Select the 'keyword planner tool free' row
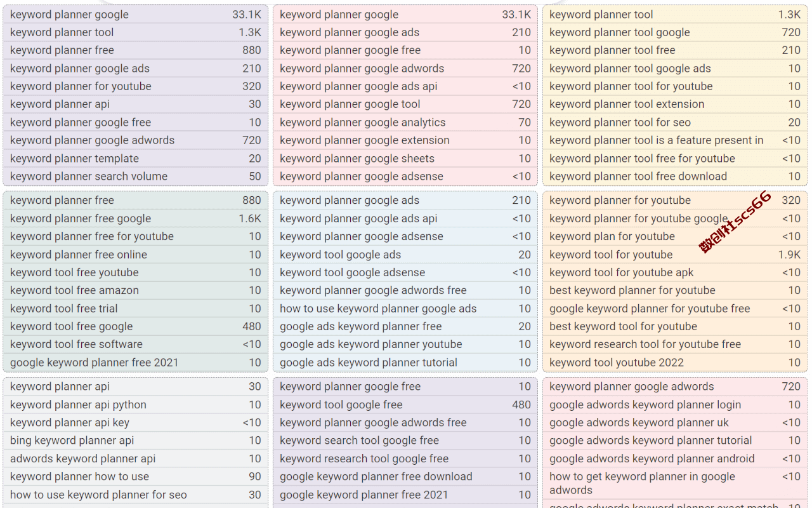This screenshot has width=812, height=508. click(x=675, y=50)
